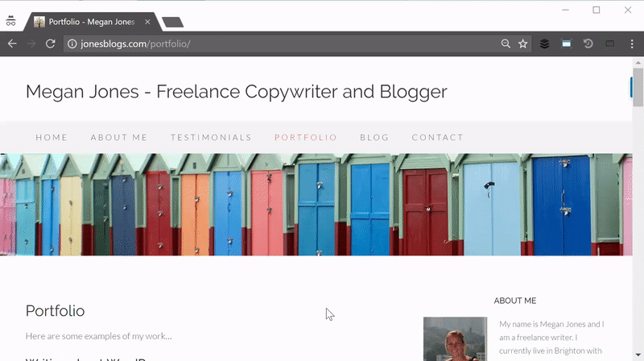Viewport: 644px width, 361px height.
Task: Open the HOME menu item
Action: [52, 137]
